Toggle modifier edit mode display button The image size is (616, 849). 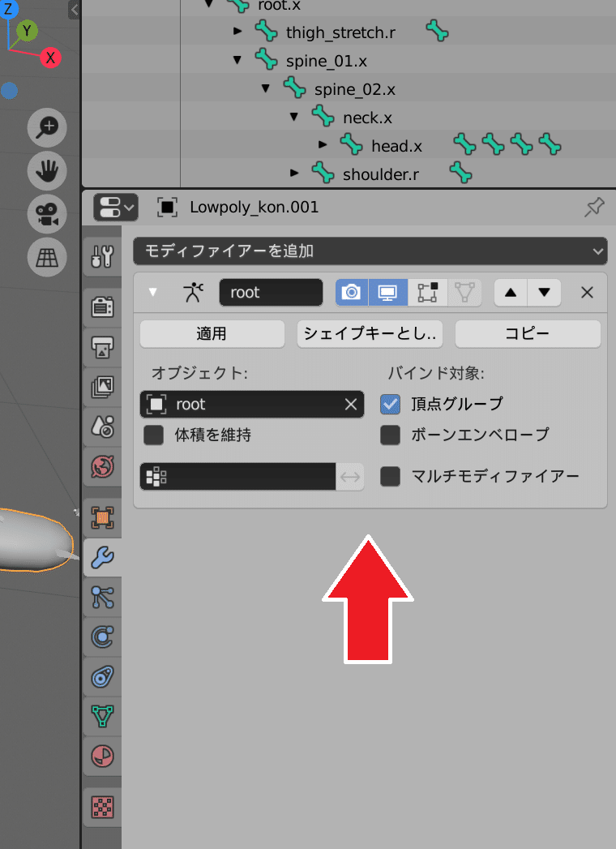click(427, 293)
